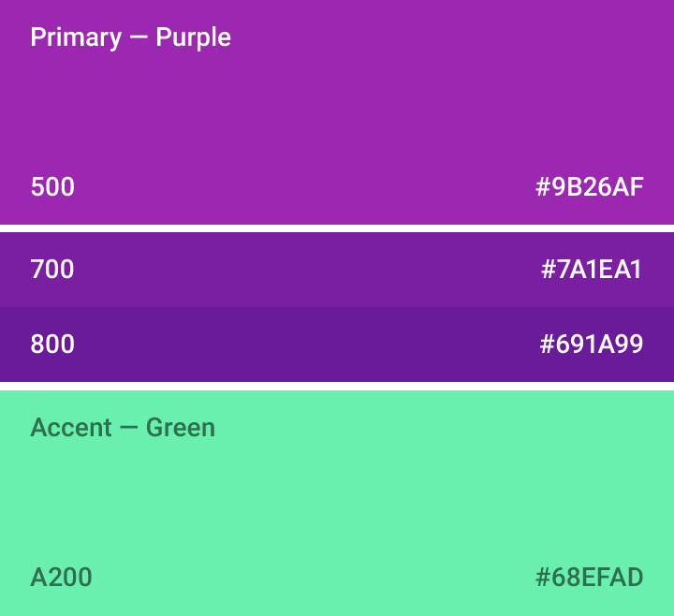Screen dimensions: 674x616
Task: Click the #7A1EA1 hex code
Action: 592,270
